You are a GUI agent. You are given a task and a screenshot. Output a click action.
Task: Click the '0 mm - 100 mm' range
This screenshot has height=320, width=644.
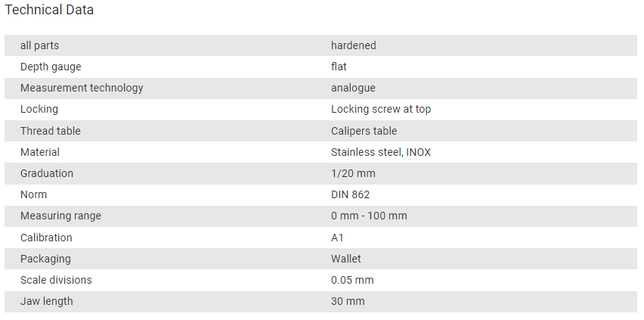pyautogui.click(x=369, y=216)
